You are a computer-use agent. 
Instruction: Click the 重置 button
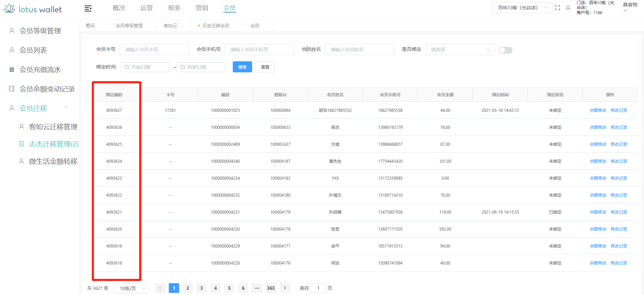coord(265,67)
